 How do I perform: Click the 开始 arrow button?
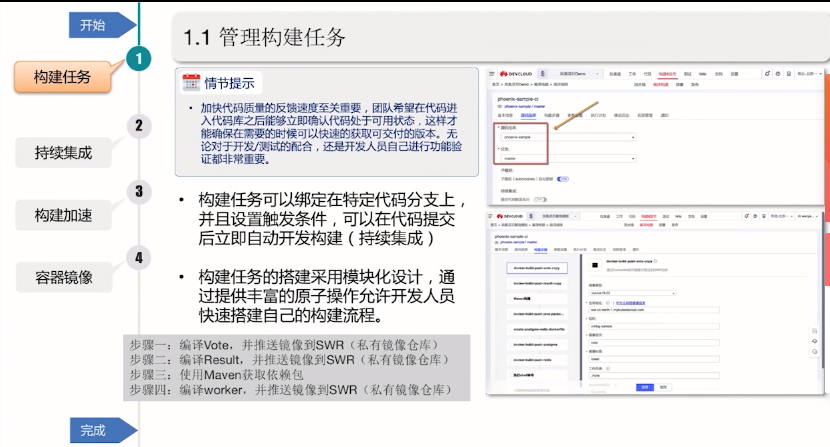click(102, 25)
